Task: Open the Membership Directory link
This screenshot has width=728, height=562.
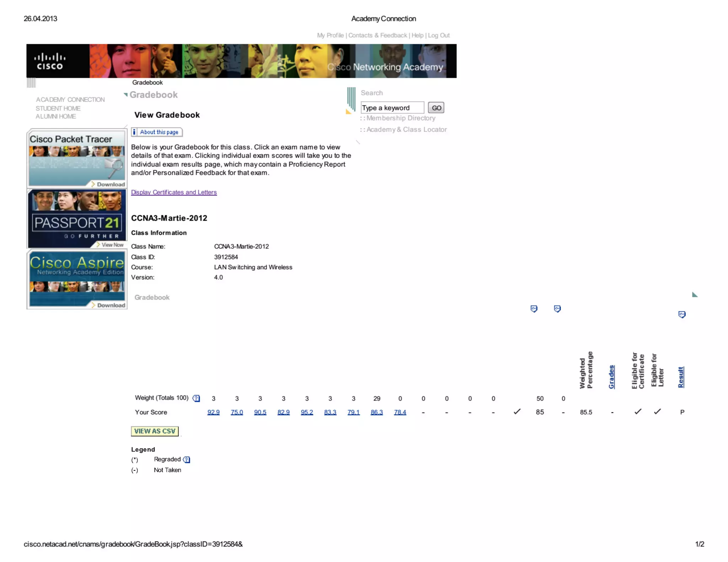Action: point(401,118)
